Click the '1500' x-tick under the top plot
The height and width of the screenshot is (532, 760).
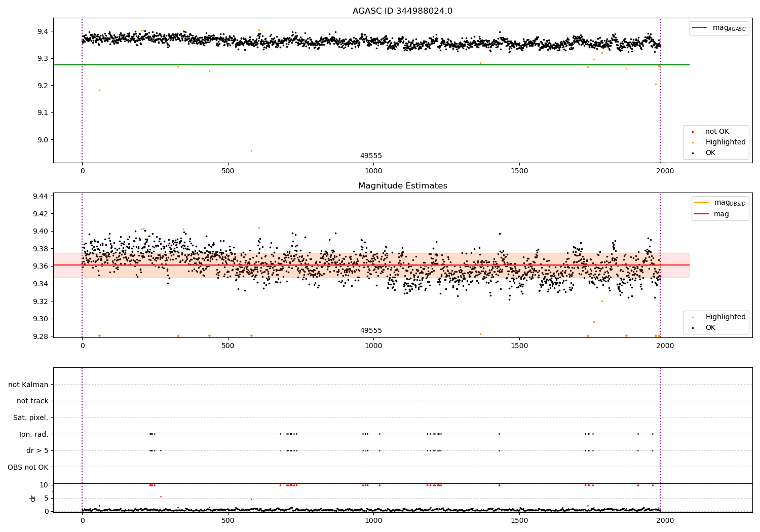[x=519, y=171]
